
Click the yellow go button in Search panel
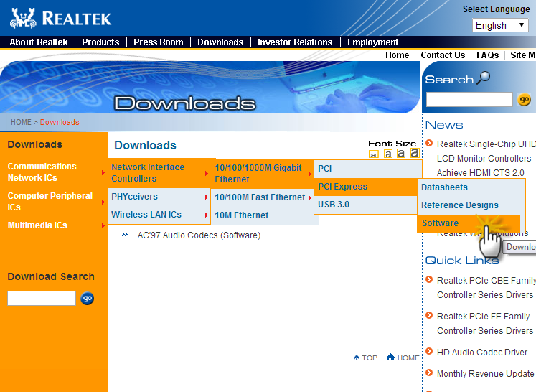pyautogui.click(x=524, y=100)
